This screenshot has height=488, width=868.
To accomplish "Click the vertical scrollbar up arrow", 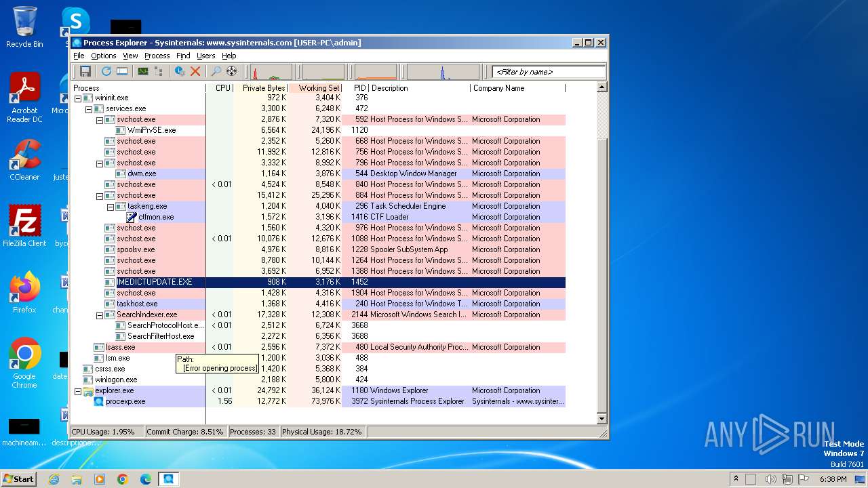I will pos(601,87).
